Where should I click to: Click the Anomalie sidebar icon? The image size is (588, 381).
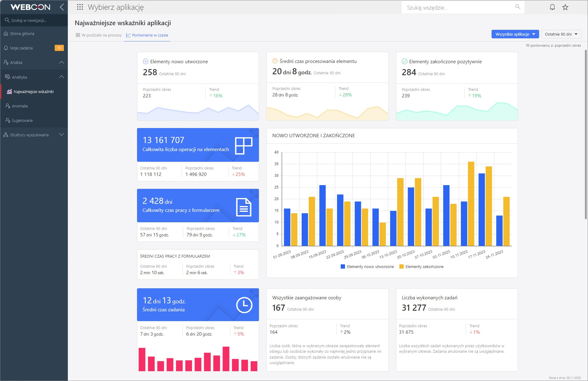coord(8,106)
